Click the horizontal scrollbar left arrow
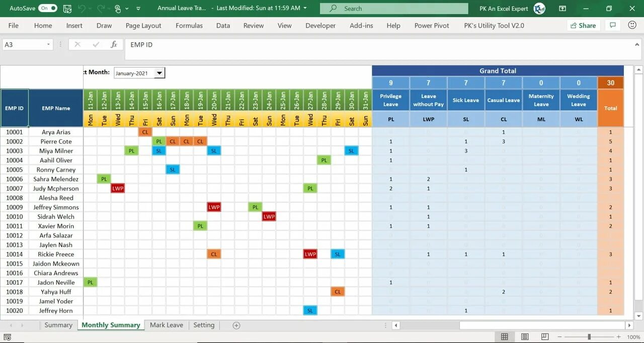This screenshot has height=343, width=644. 396,325
